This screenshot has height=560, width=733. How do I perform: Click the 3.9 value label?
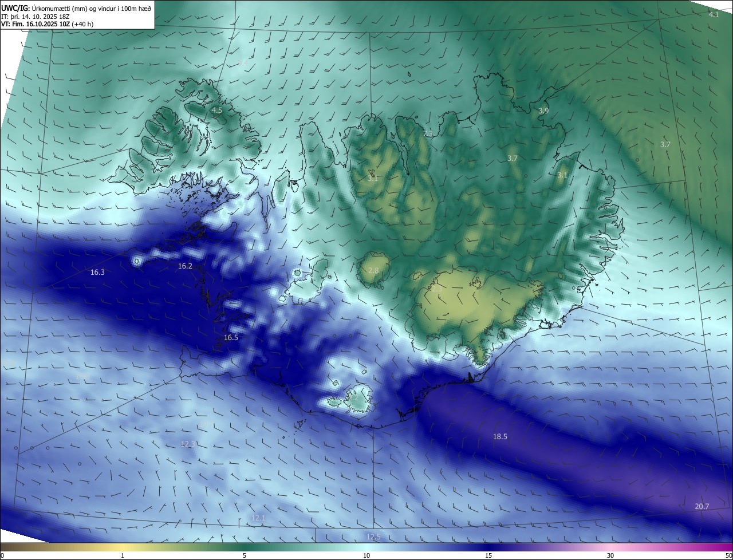click(x=543, y=110)
